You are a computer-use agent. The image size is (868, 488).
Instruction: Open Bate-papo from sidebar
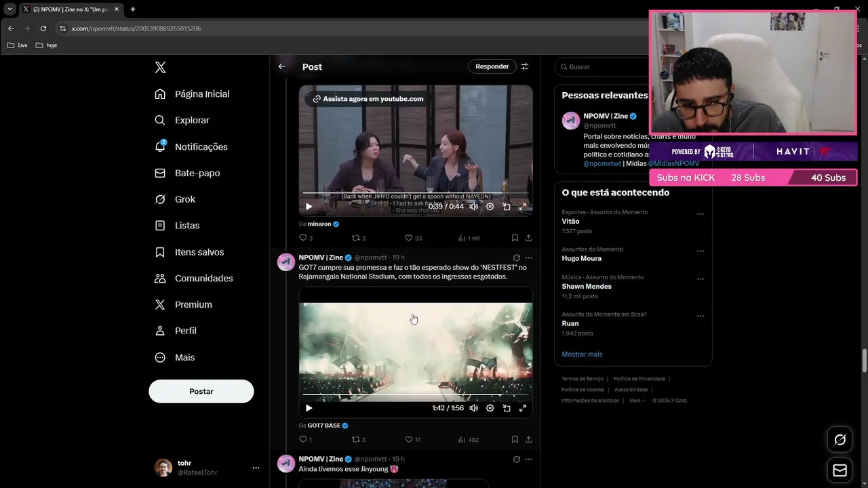(187, 173)
